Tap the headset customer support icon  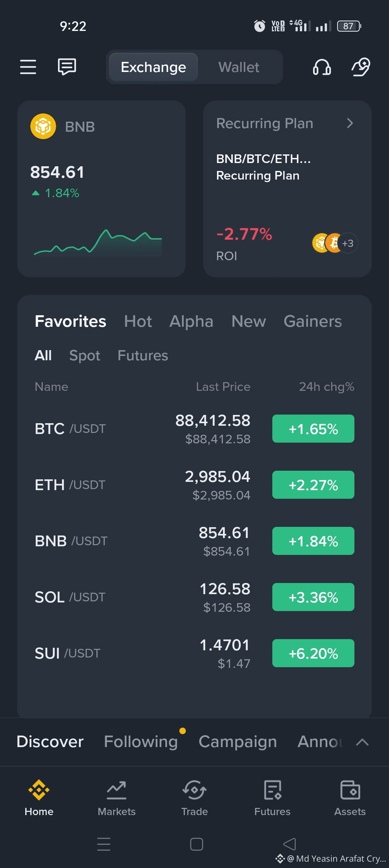pos(322,67)
